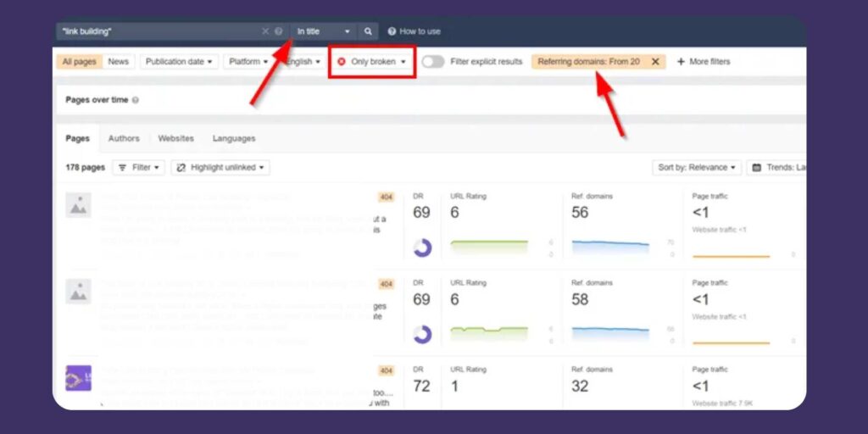Open the In title search mode dropdown
The image size is (868, 434).
point(323,31)
